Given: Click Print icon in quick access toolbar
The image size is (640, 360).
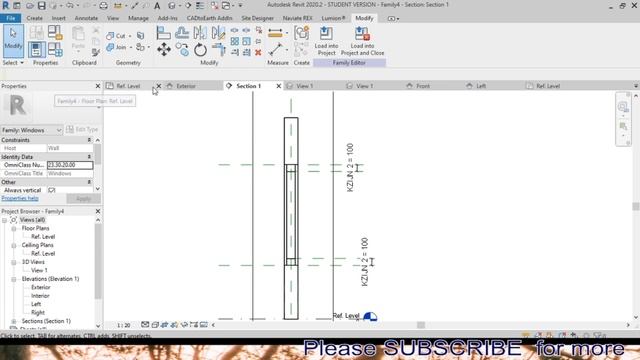Looking at the screenshot, I should point(104,6).
